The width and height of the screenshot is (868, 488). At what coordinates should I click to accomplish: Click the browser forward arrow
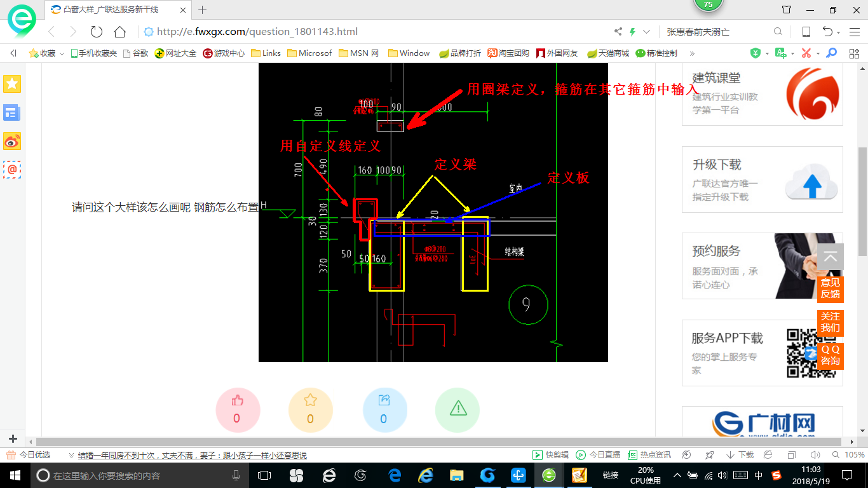click(x=73, y=32)
